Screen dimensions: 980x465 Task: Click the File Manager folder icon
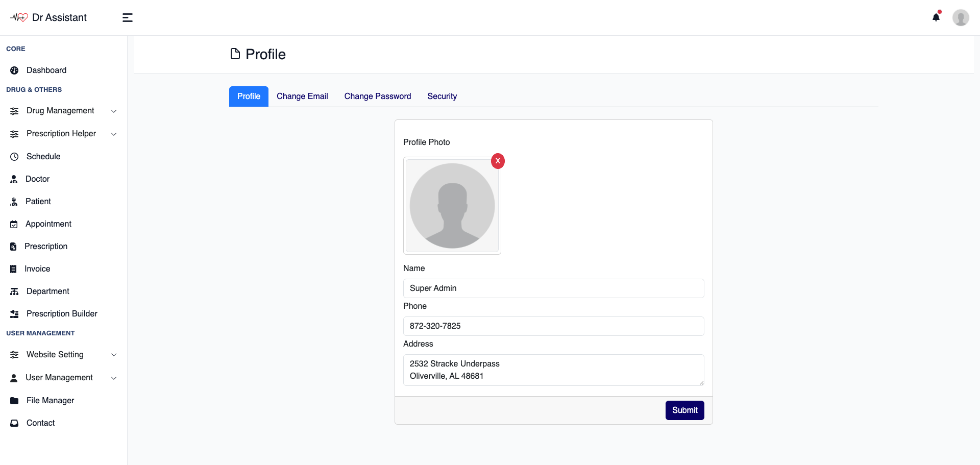point(14,401)
